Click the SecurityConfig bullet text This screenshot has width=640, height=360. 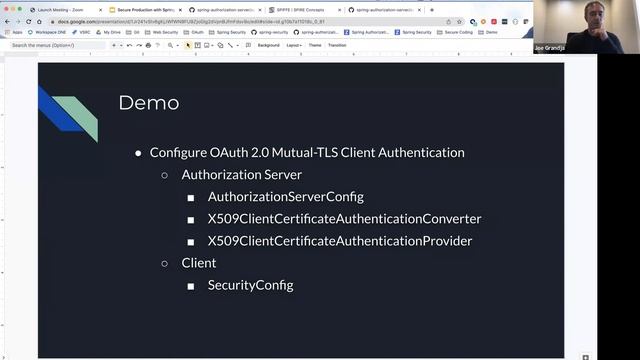pos(251,285)
